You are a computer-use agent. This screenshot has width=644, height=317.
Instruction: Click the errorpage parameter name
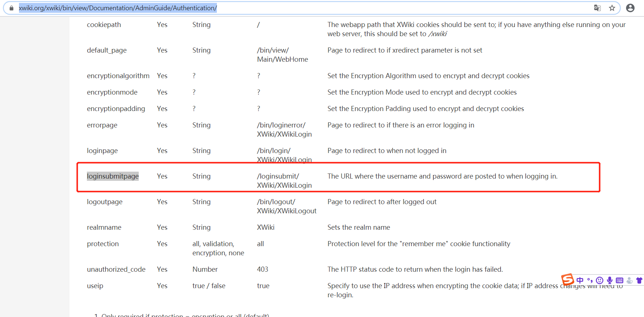[102, 125]
